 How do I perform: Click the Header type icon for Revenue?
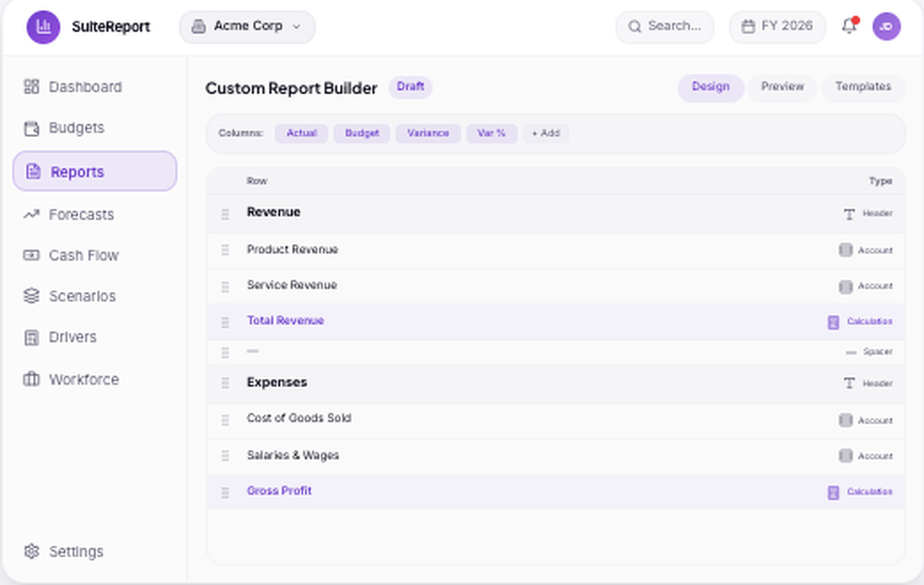pos(849,214)
